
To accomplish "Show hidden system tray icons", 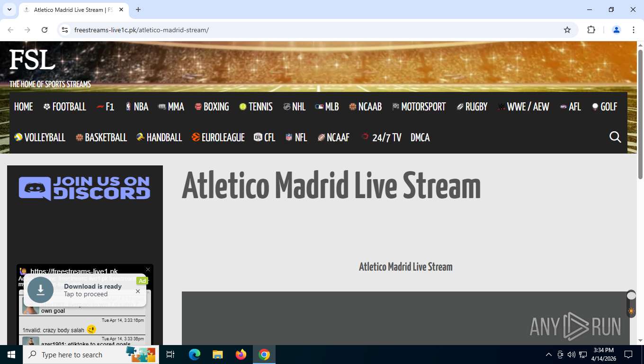I will click(x=549, y=355).
